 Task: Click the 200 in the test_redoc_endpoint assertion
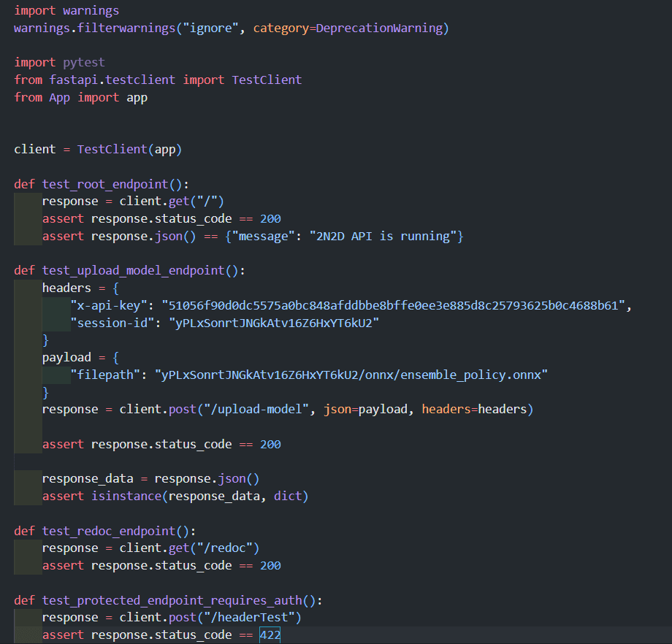point(270,566)
